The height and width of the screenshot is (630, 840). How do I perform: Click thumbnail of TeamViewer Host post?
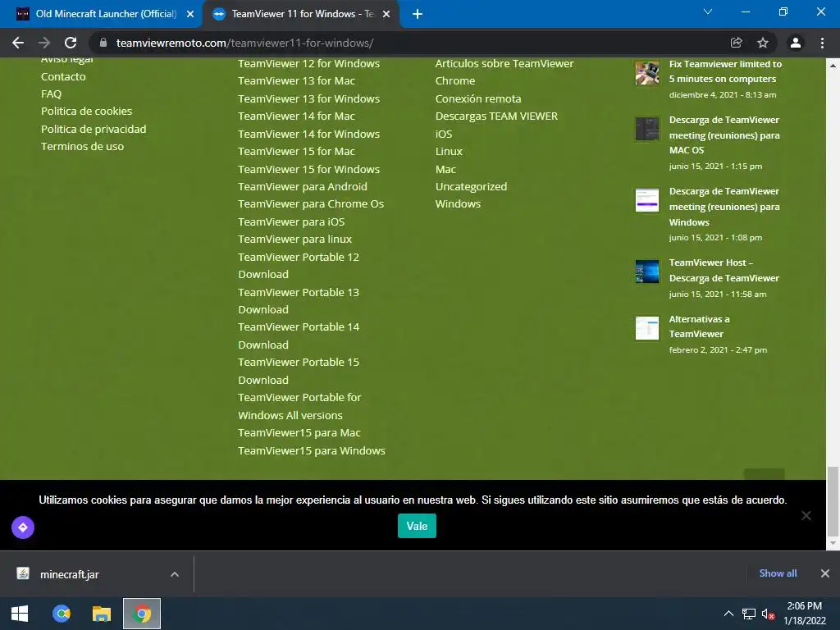click(x=647, y=272)
